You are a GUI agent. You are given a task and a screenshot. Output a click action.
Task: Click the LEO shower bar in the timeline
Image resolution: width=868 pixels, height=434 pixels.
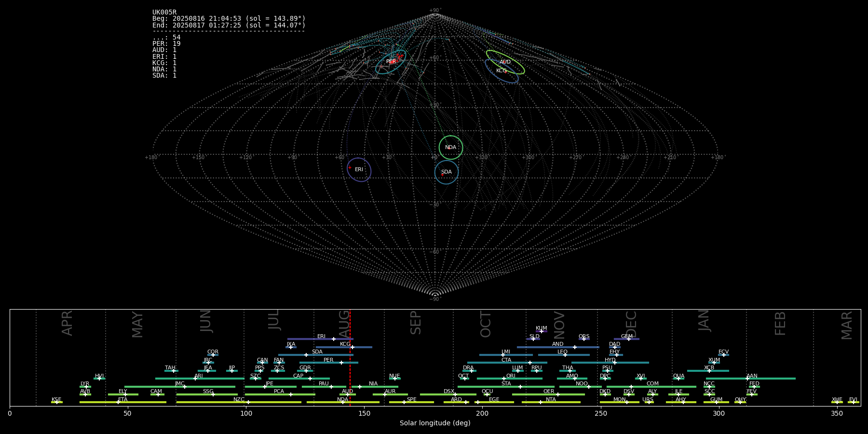point(564,355)
